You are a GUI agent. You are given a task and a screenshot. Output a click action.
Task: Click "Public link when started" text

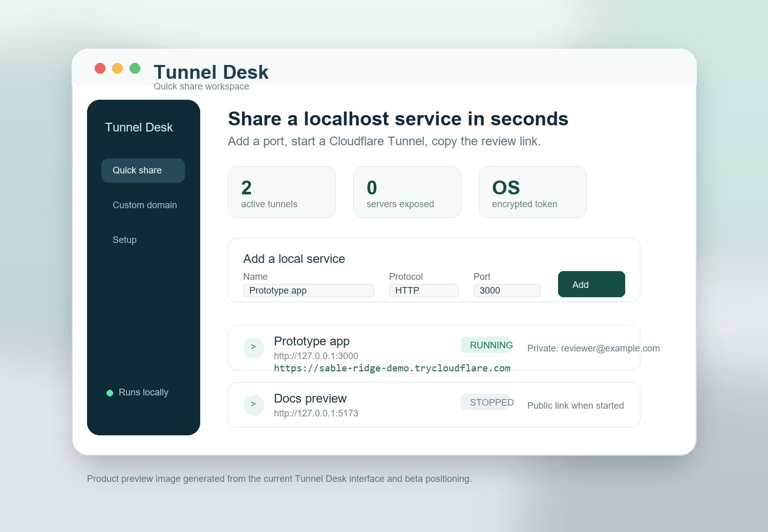coord(575,406)
